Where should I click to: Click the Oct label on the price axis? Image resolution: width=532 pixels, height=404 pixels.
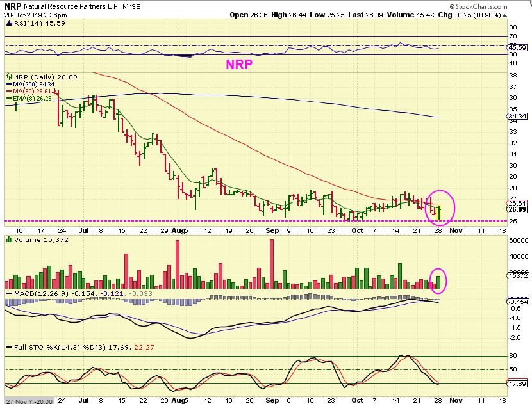pos(357,230)
